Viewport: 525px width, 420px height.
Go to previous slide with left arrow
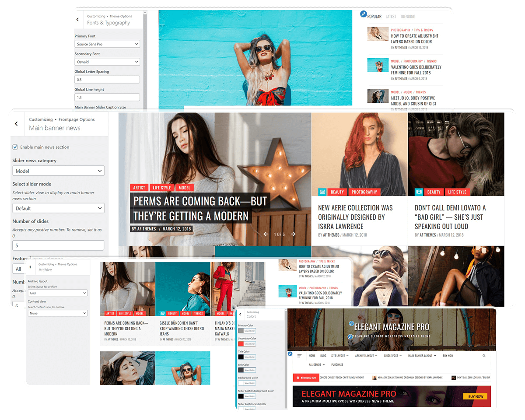click(266, 234)
